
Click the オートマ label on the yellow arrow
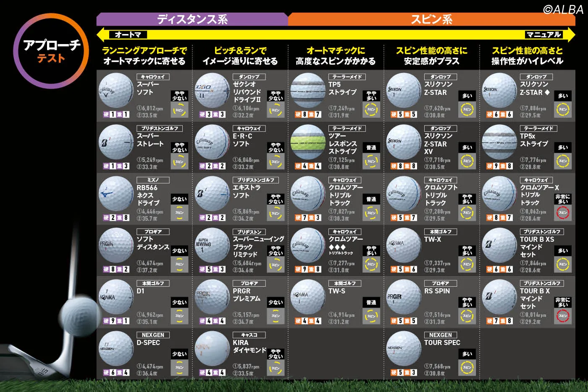pyautogui.click(x=128, y=35)
